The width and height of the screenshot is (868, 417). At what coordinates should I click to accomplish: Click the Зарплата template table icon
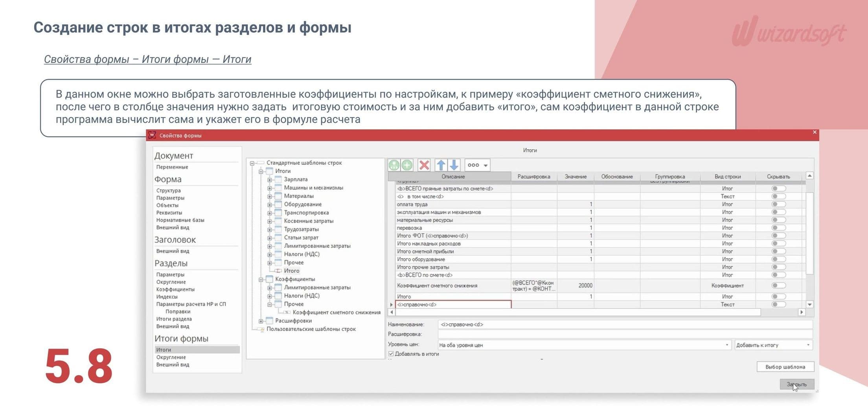point(278,179)
